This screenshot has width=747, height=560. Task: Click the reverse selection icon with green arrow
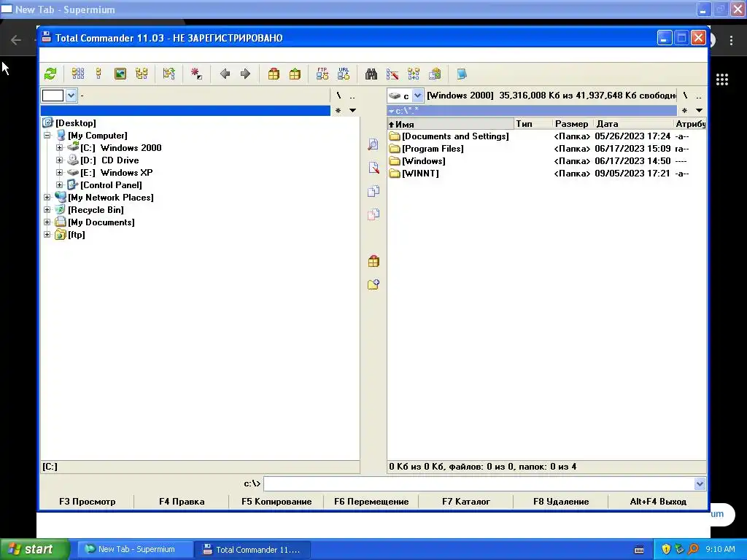pyautogui.click(x=169, y=74)
